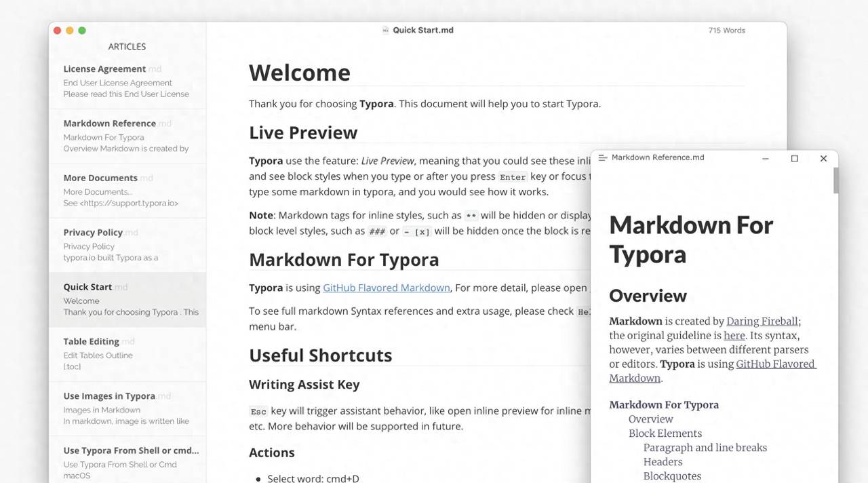Open the sidebar menu in Markdown Reference window
This screenshot has width=868, height=483.
[x=601, y=157]
